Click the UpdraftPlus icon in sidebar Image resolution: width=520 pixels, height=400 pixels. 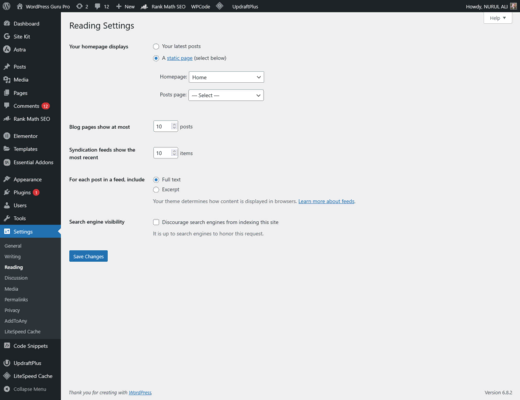coord(7,363)
